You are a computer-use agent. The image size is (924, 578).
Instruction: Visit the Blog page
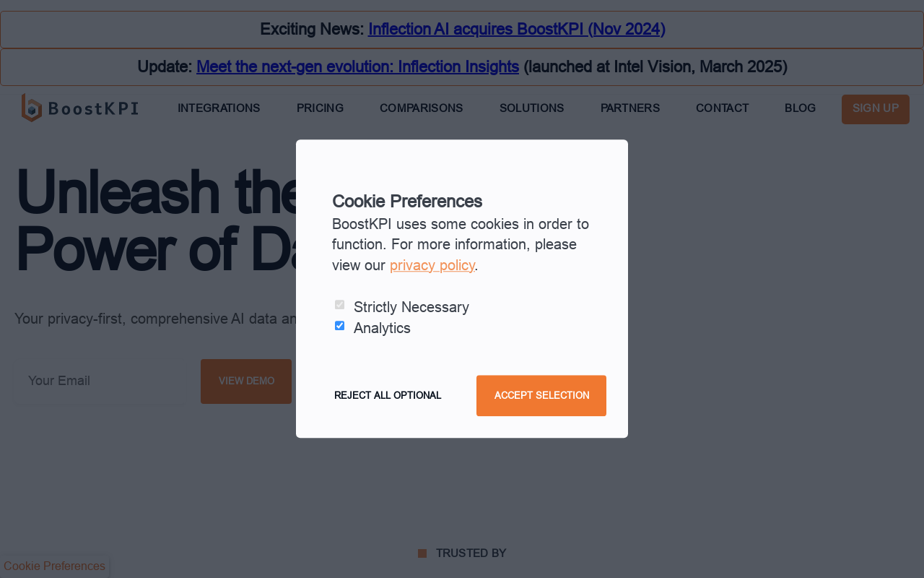coord(801,108)
